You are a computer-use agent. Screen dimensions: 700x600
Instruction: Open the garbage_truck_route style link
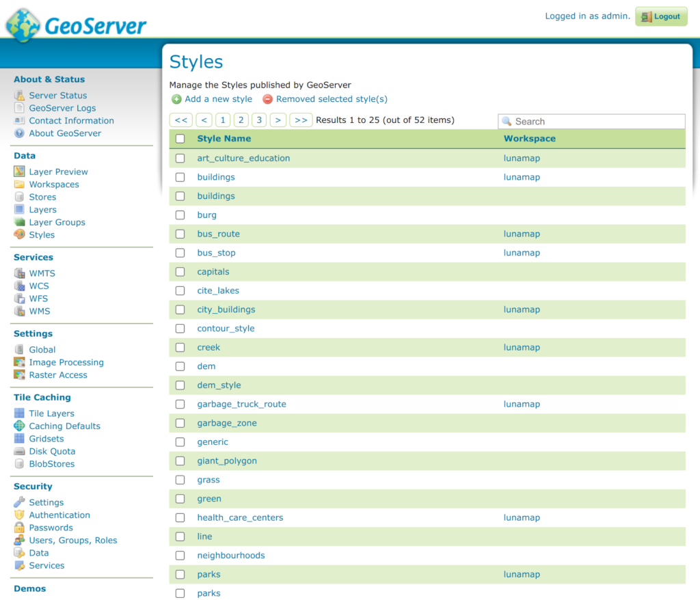point(241,405)
